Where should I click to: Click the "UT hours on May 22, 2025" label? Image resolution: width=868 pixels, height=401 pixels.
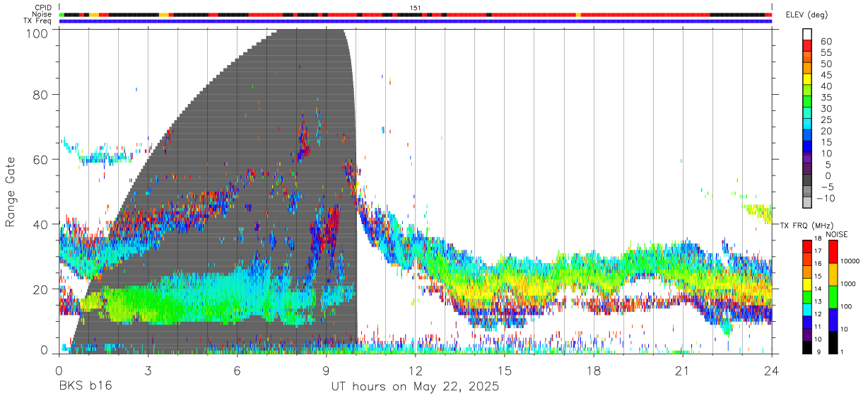[416, 387]
